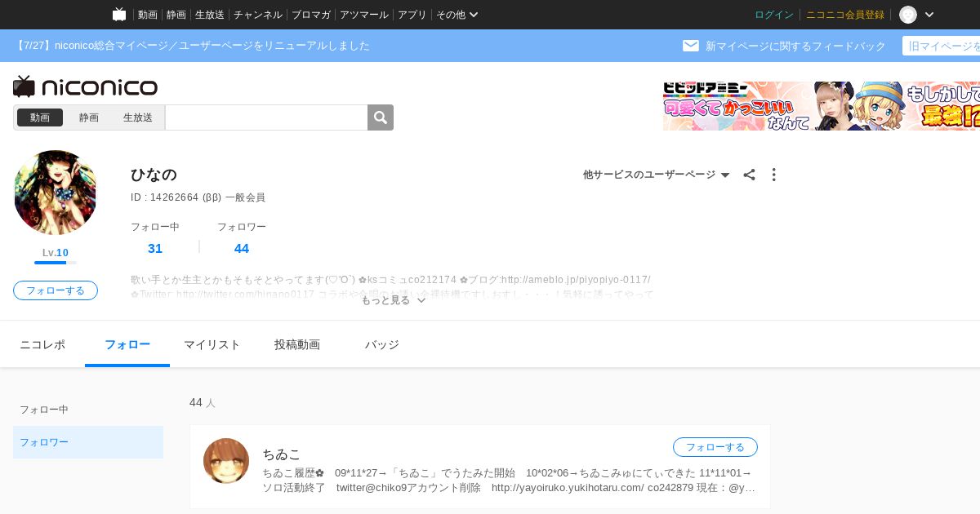Click the 旧マイページ button
Viewport: 980px width, 514px height.
942,46
